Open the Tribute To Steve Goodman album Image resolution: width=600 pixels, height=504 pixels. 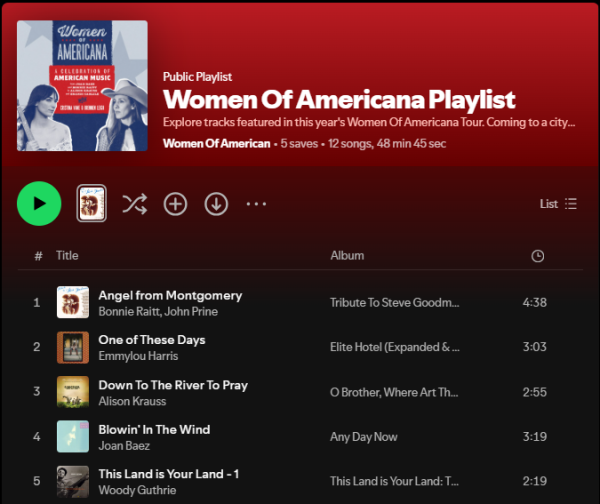point(395,303)
